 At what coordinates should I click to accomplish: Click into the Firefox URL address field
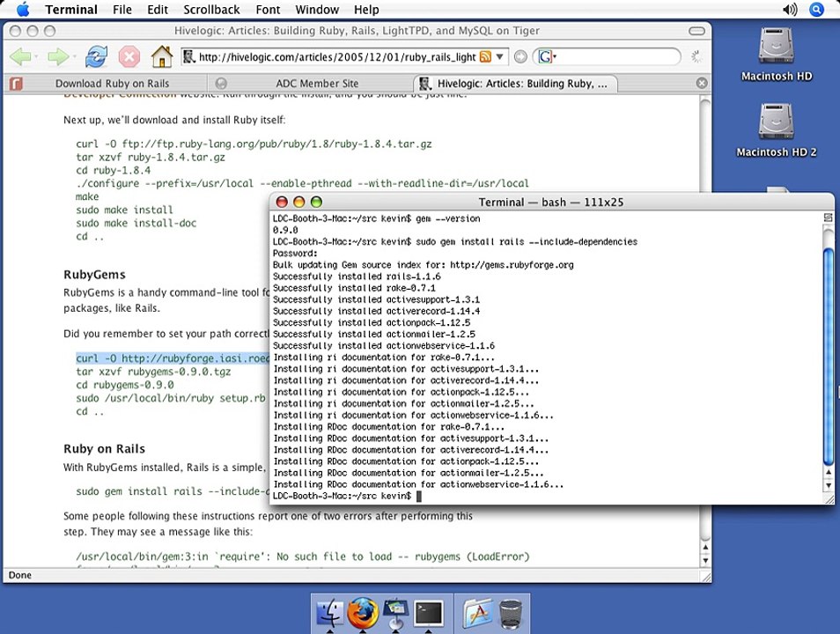click(337, 57)
